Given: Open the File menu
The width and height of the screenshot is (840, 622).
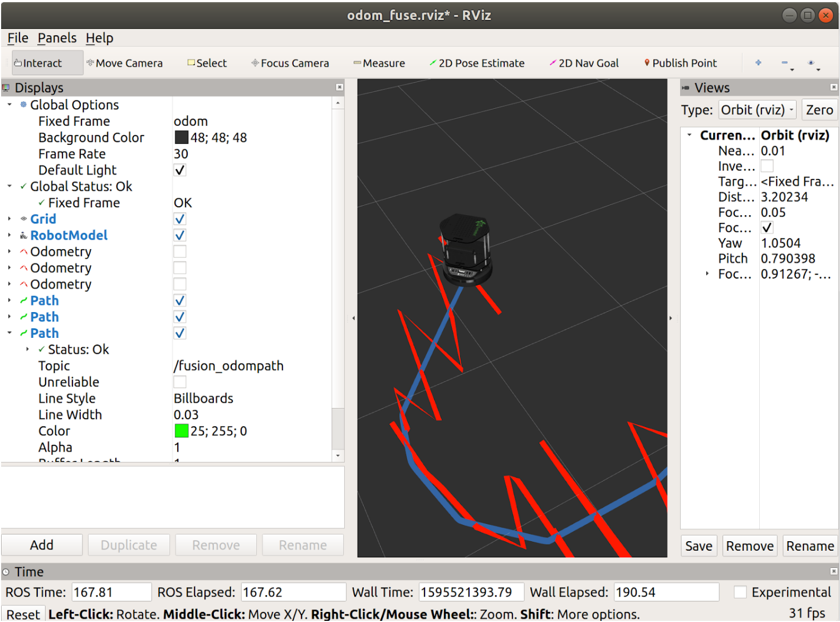Looking at the screenshot, I should click(x=17, y=38).
